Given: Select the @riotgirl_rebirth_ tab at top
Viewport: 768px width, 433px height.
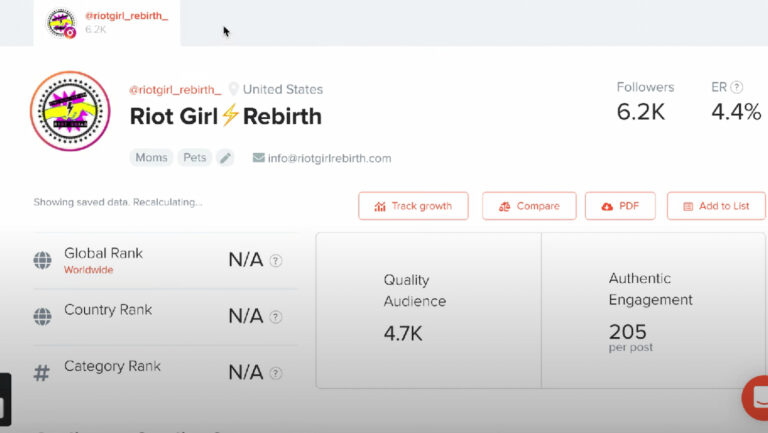Looking at the screenshot, I should [107, 23].
